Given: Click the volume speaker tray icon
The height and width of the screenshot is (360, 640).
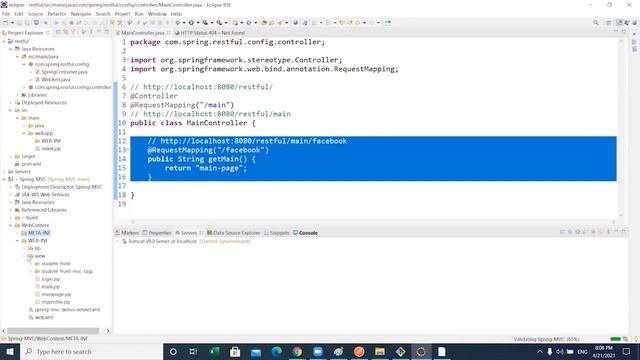Looking at the screenshot, I should (x=560, y=351).
